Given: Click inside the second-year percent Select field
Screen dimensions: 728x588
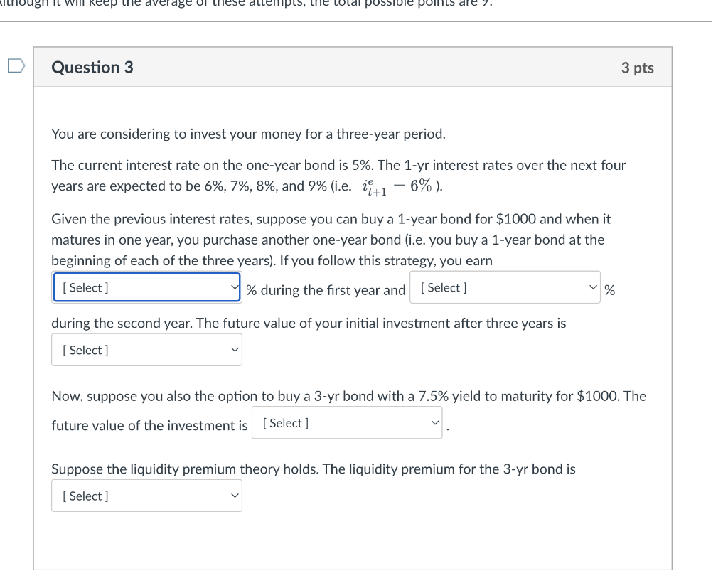Looking at the screenshot, I should [x=505, y=287].
